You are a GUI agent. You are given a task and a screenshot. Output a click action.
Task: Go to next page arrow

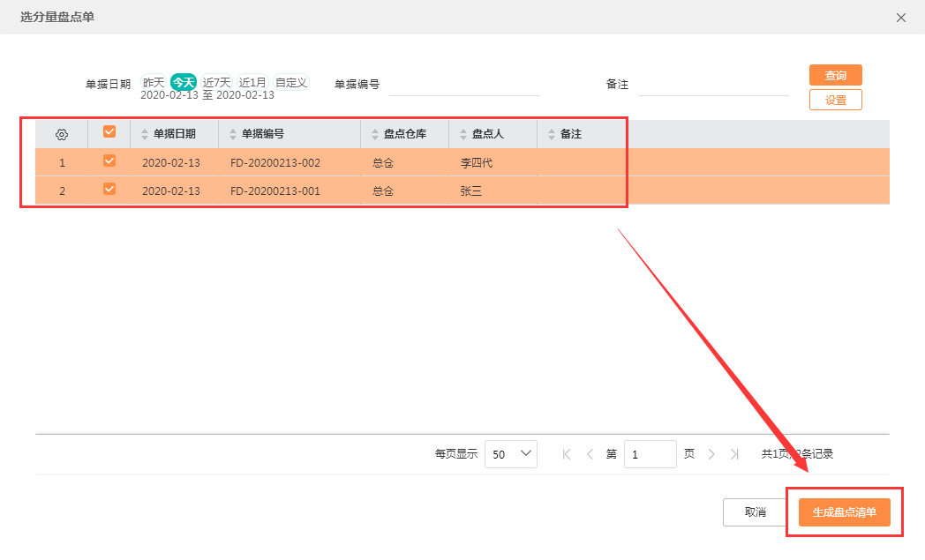coord(711,454)
